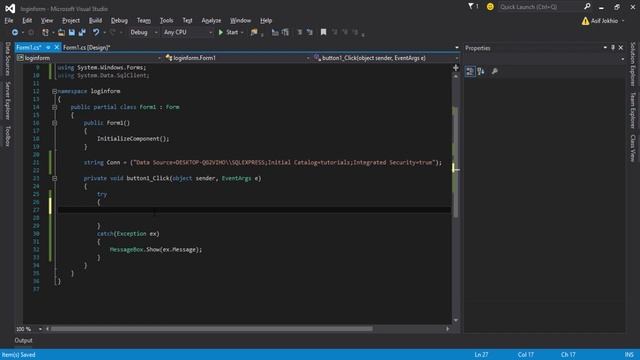Screen dimensions: 640x360
Task: Toggle keep-tab-open pin on the Form1.cs tab
Action: 48,48
